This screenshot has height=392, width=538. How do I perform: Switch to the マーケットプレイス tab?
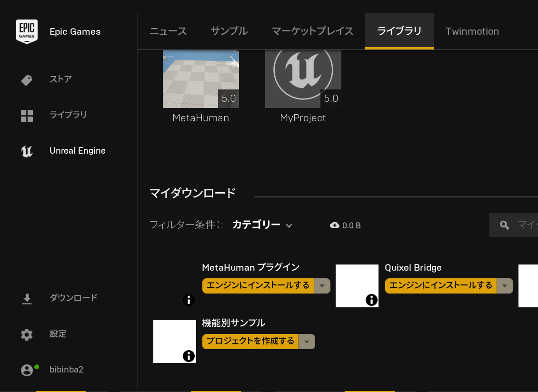coord(312,31)
